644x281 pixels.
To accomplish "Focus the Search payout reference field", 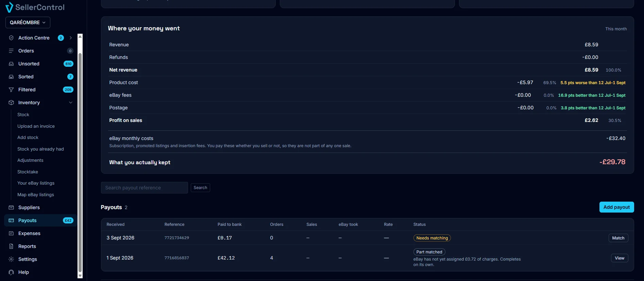I will [145, 188].
